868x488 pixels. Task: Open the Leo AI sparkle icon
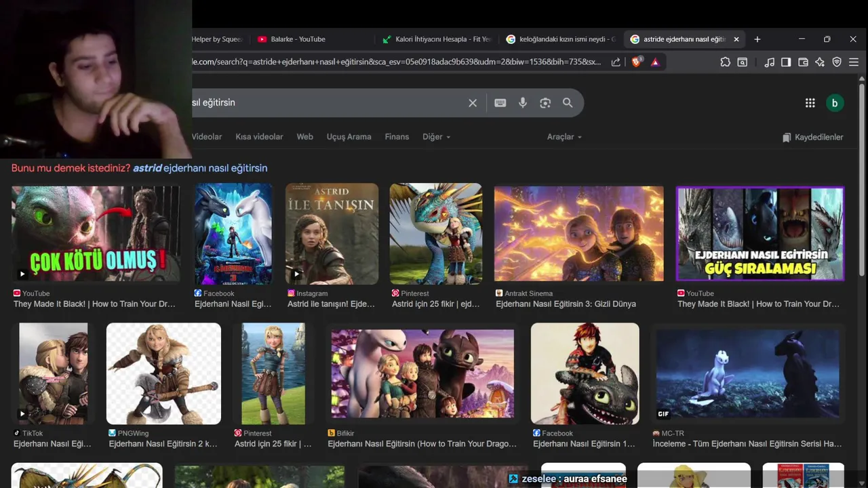click(x=820, y=62)
